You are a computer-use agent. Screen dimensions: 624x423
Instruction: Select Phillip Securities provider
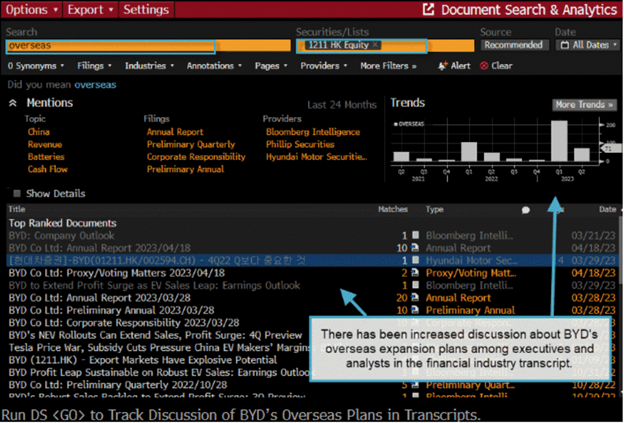tap(300, 144)
